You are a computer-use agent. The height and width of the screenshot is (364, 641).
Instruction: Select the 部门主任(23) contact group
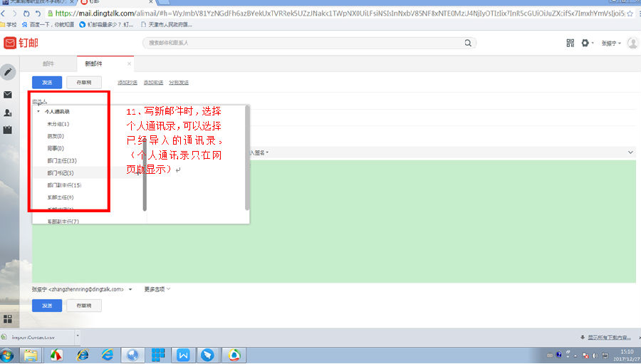pyautogui.click(x=62, y=160)
